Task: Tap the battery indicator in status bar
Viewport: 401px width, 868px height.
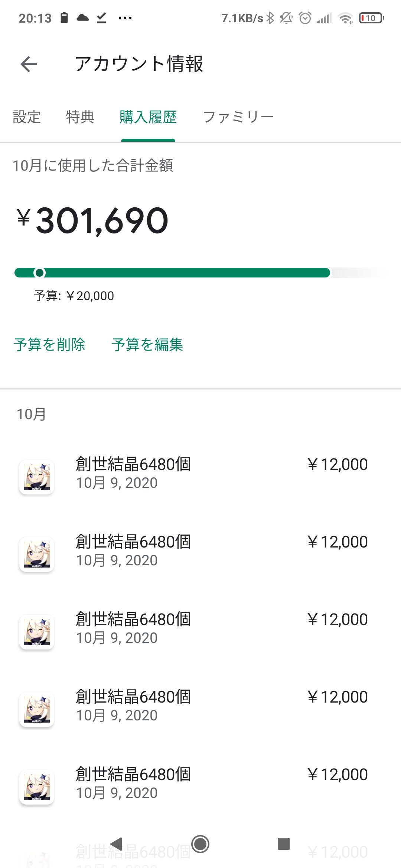Action: pyautogui.click(x=371, y=18)
